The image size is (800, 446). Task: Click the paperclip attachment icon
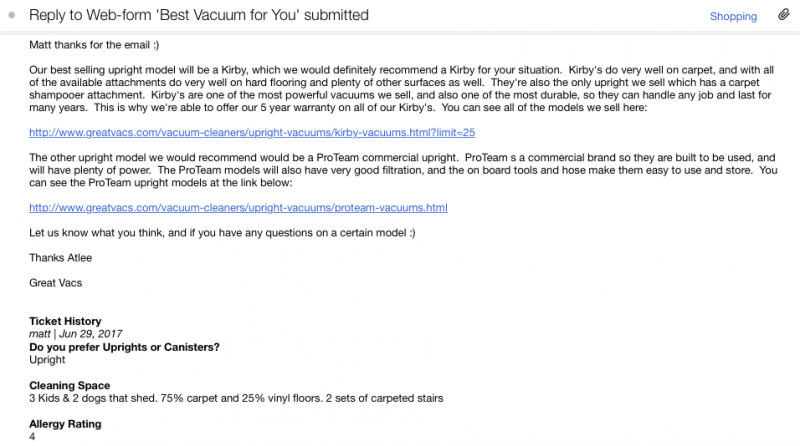pos(783,16)
